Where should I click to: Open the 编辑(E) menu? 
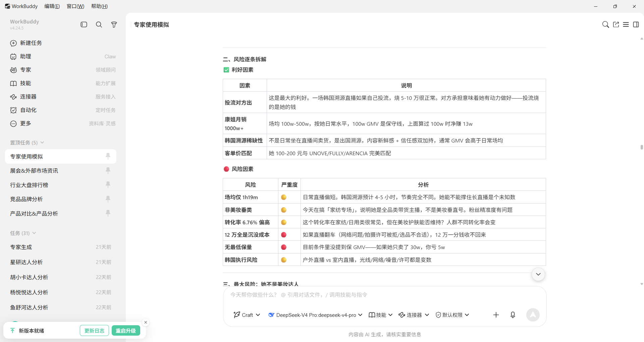52,6
